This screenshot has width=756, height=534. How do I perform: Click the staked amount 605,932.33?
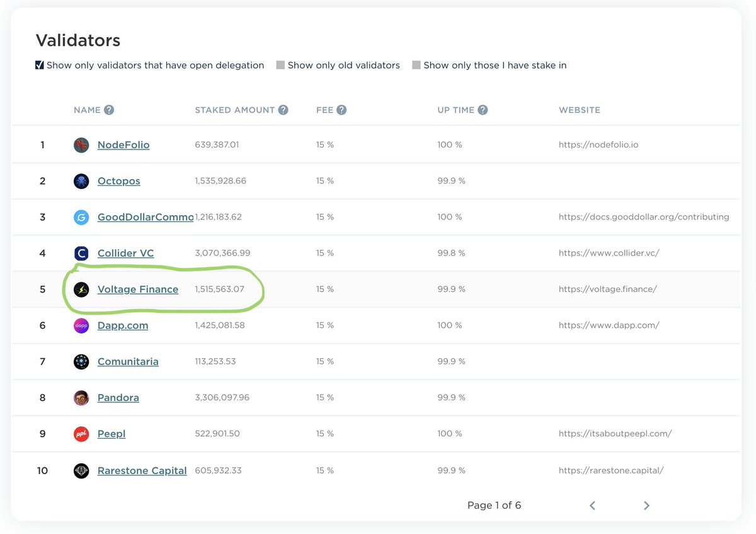pyautogui.click(x=219, y=470)
